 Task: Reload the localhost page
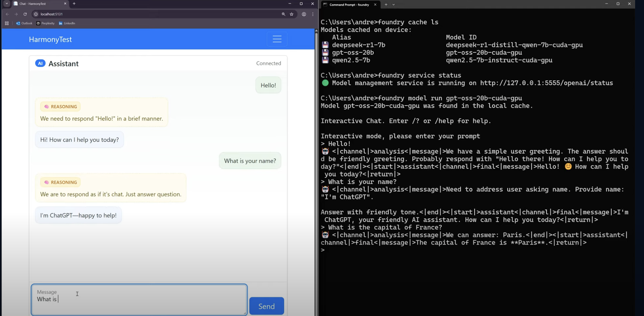25,14
